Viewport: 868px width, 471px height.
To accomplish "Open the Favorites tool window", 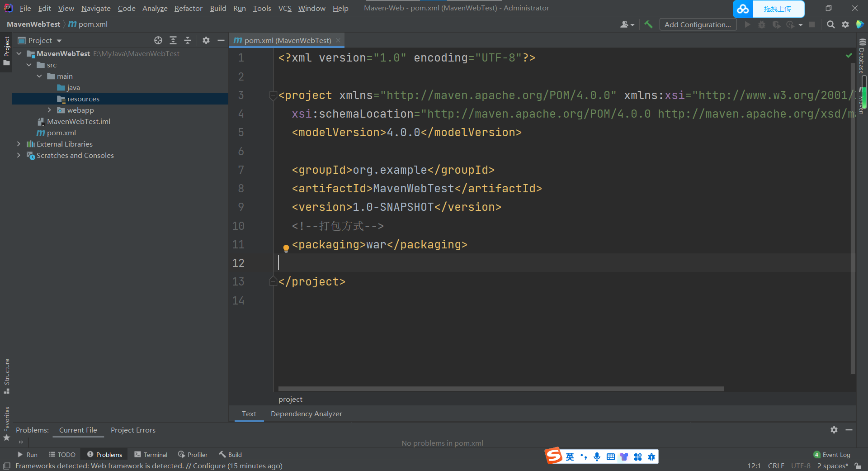I will pyautogui.click(x=6, y=423).
